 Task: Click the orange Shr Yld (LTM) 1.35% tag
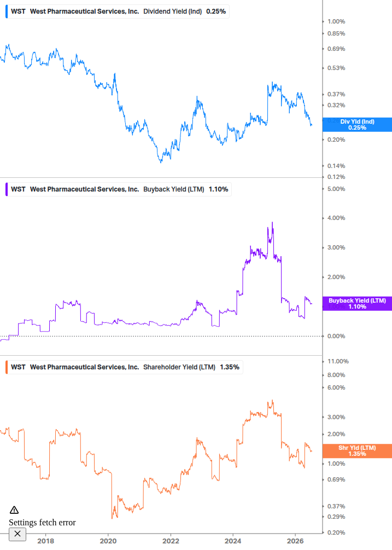pos(357,451)
